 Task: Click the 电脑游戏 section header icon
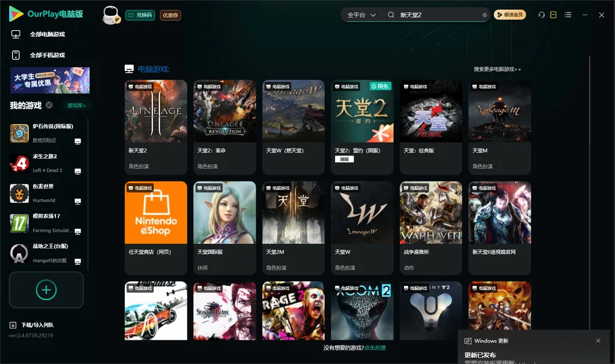tap(129, 69)
